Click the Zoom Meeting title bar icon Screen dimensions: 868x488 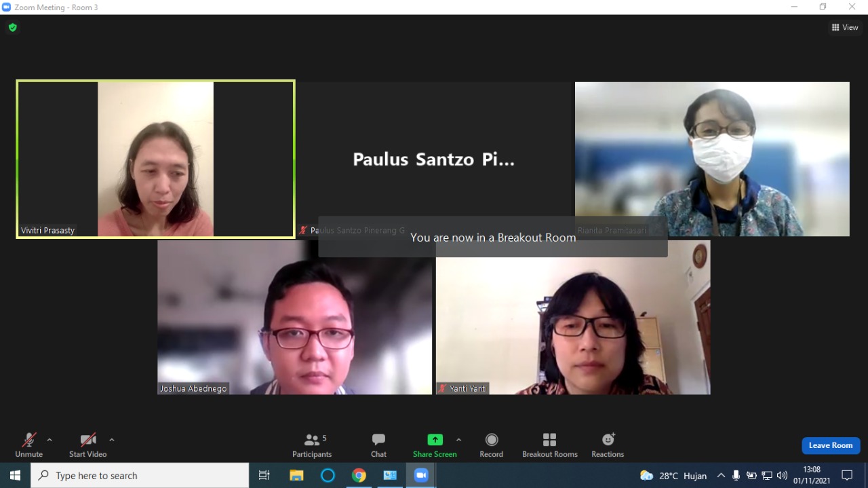click(x=6, y=7)
